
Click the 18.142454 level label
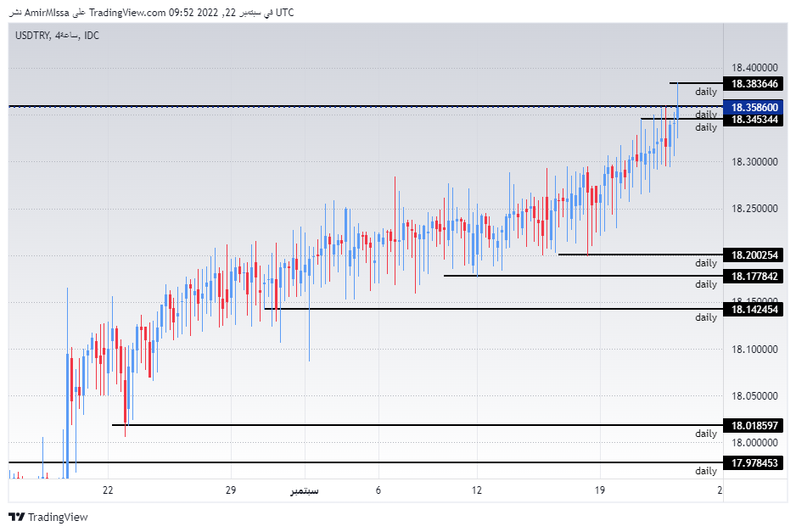(x=754, y=311)
